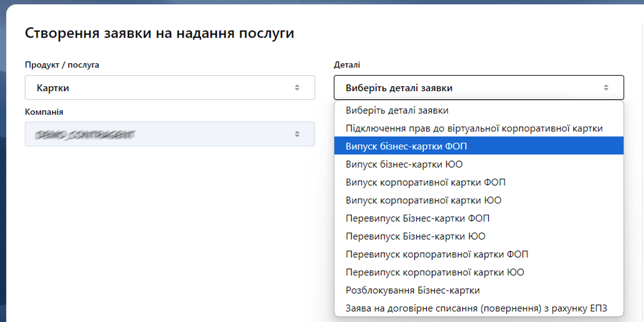The height and width of the screenshot is (322, 644).
Task: Collapse the Деталі dropdown via its arrow icon
Action: 606,87
